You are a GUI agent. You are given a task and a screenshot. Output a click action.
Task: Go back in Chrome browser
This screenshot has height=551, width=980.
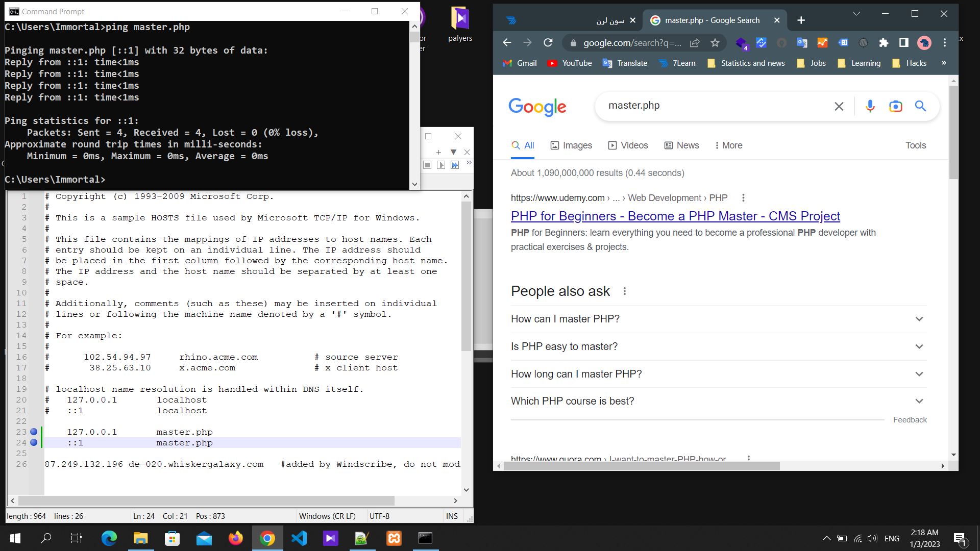pyautogui.click(x=507, y=43)
